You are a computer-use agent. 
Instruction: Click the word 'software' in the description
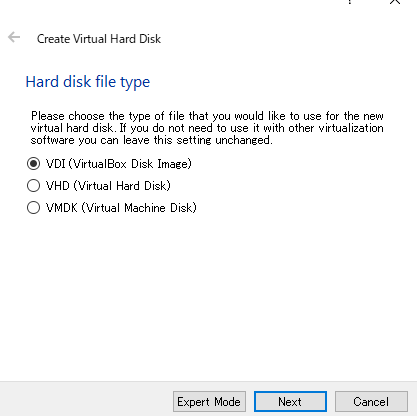point(53,140)
